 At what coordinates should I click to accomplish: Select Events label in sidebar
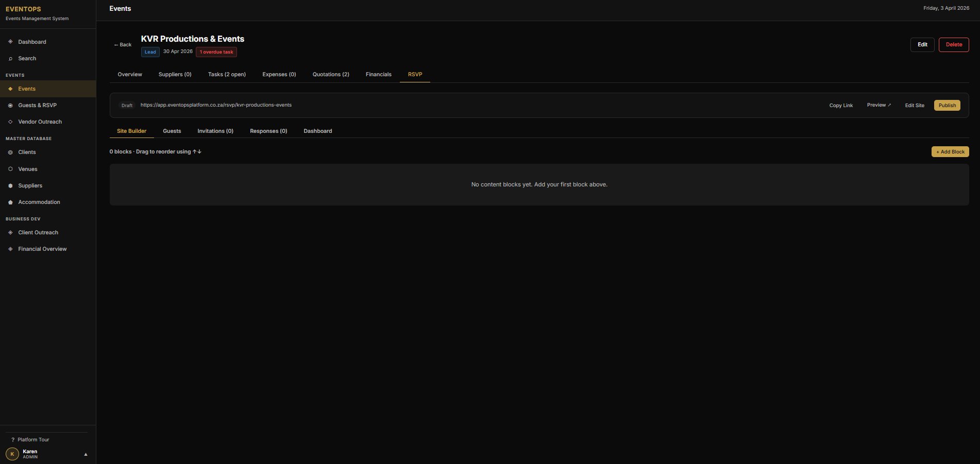(27, 89)
